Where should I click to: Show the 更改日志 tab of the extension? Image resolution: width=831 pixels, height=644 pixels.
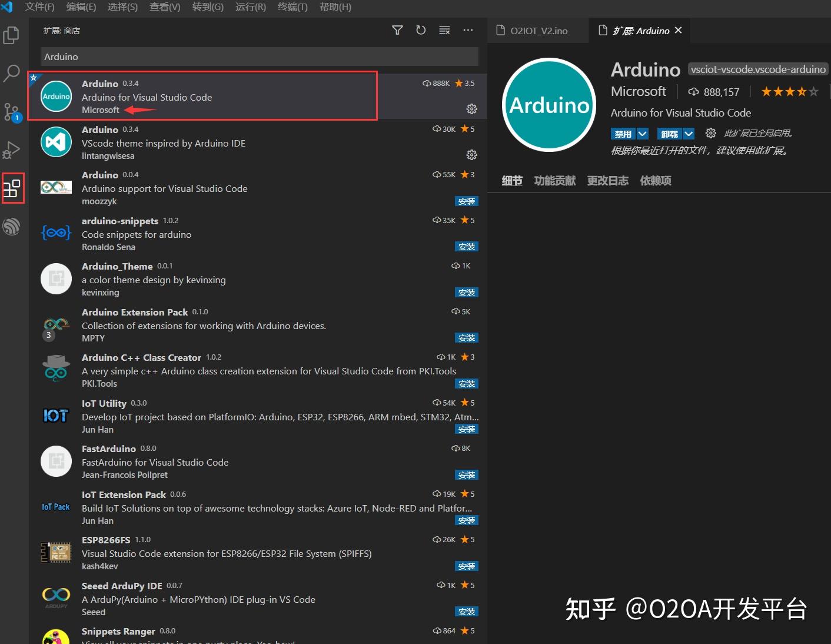pos(608,181)
